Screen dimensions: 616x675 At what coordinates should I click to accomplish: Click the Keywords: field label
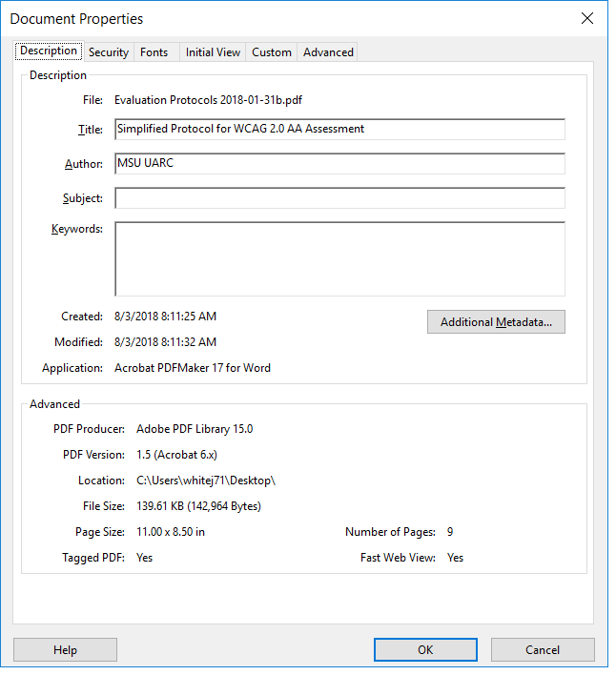pos(77,229)
